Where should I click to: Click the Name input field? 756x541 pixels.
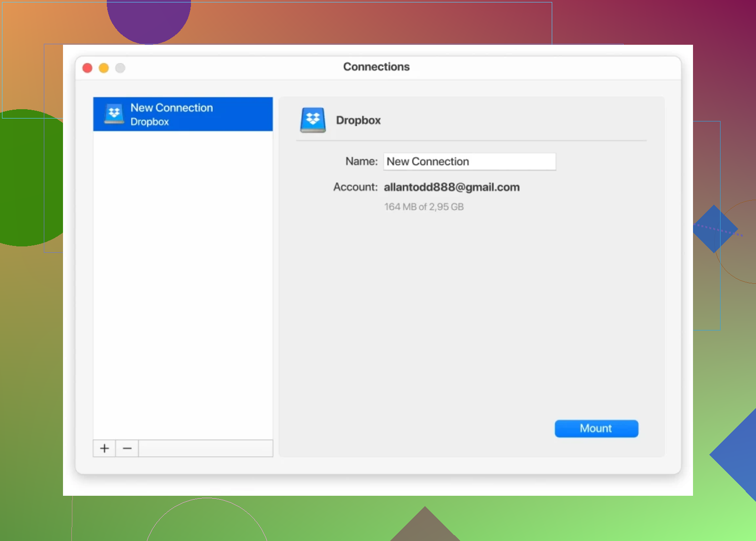click(x=470, y=161)
